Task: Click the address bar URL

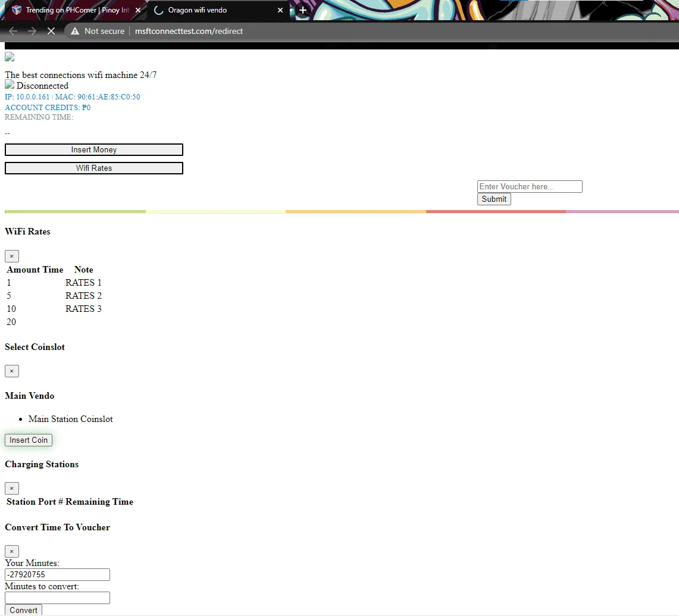Action: pos(189,31)
